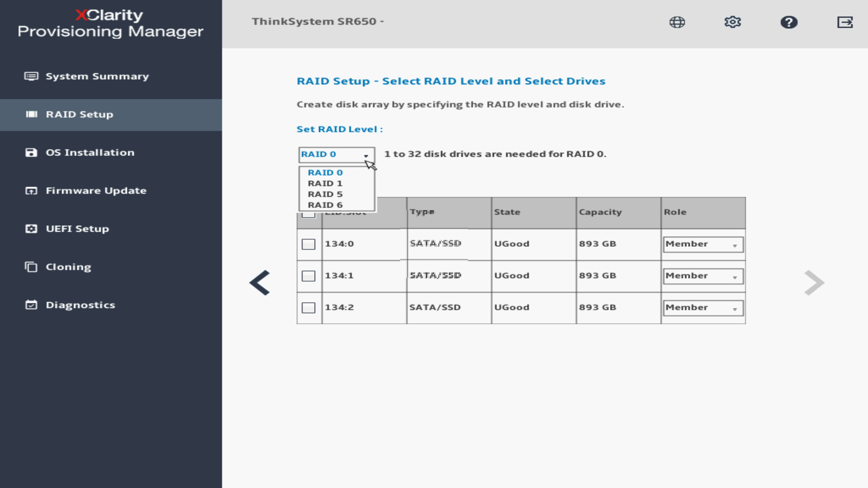This screenshot has width=868, height=488.
Task: Open the language globe icon
Action: (x=677, y=22)
